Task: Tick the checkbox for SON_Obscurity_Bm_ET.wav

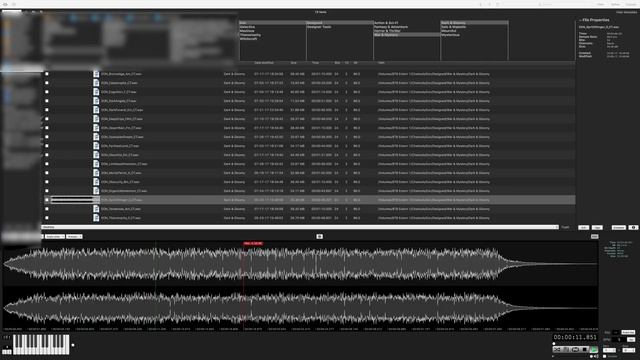Action: pyautogui.click(x=47, y=182)
